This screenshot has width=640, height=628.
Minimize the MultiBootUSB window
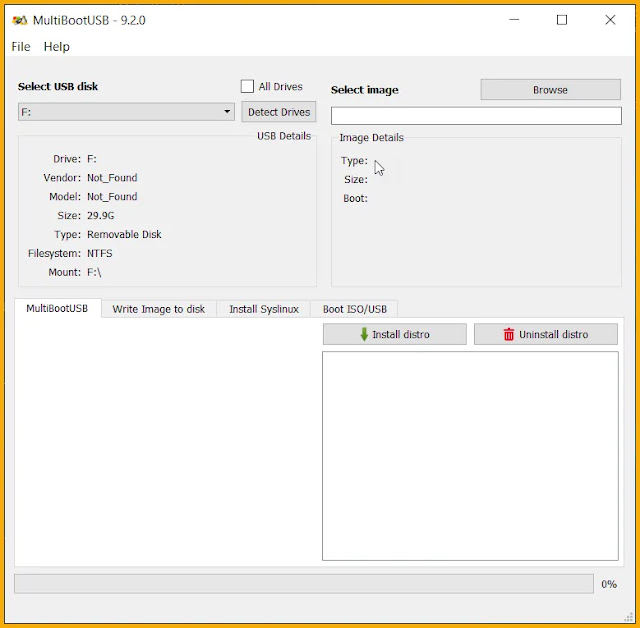coord(514,20)
